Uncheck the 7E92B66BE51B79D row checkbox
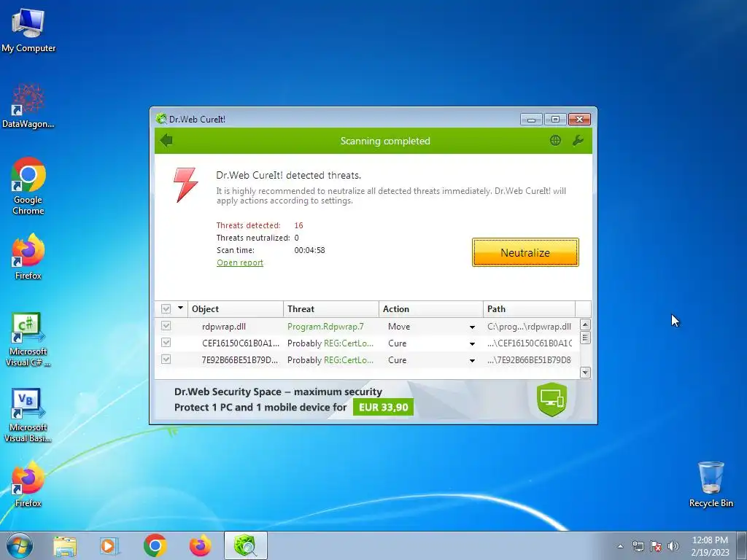This screenshot has width=747, height=560. (166, 359)
